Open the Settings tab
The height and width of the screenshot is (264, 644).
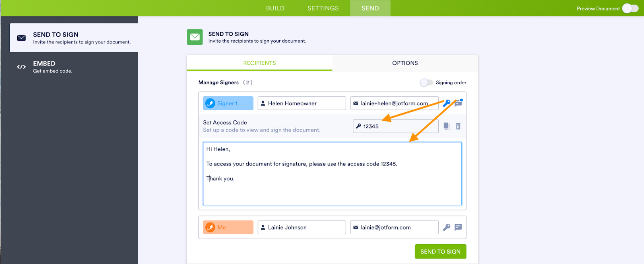point(323,8)
